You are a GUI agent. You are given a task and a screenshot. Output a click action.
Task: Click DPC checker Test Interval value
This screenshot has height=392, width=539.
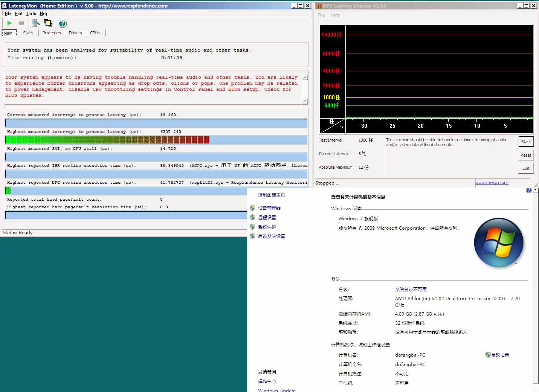[366, 140]
